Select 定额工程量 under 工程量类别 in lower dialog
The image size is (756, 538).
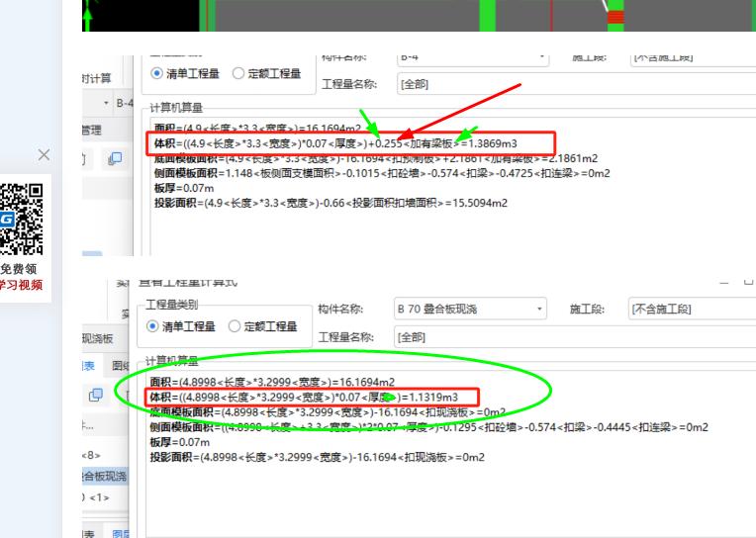263,326
